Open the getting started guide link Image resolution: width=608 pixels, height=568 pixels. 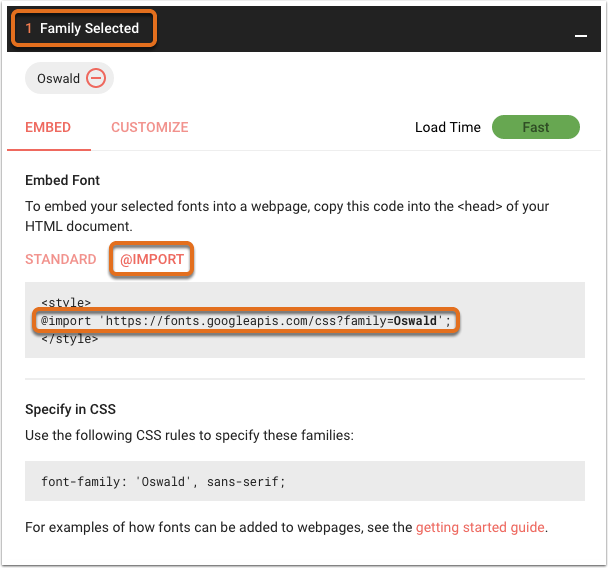pyautogui.click(x=480, y=527)
